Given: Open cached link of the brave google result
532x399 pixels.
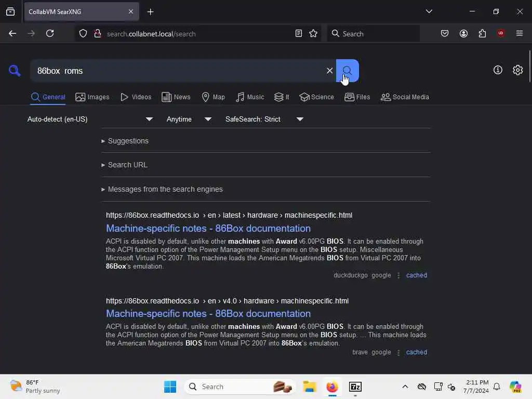Looking at the screenshot, I should [x=417, y=352].
